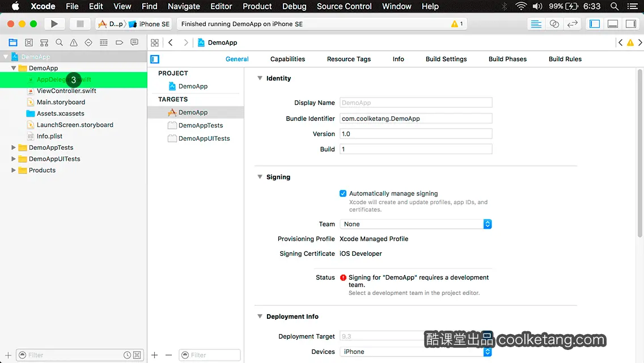The image size is (644, 363).
Task: Expand the DemoAppUITests folder
Action: point(14,159)
